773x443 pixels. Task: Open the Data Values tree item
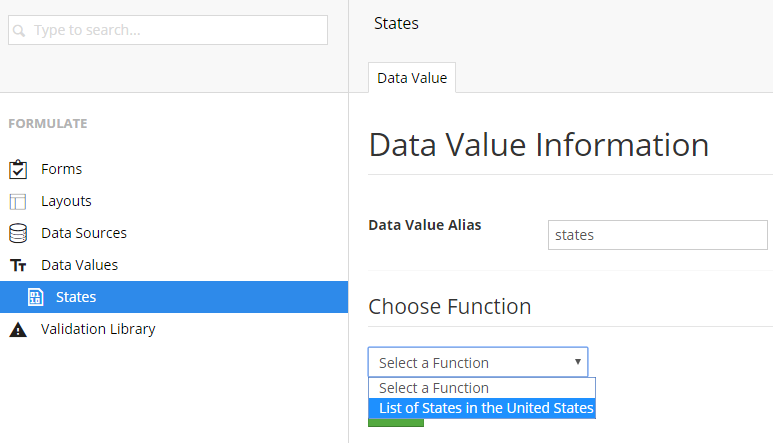coord(79,265)
